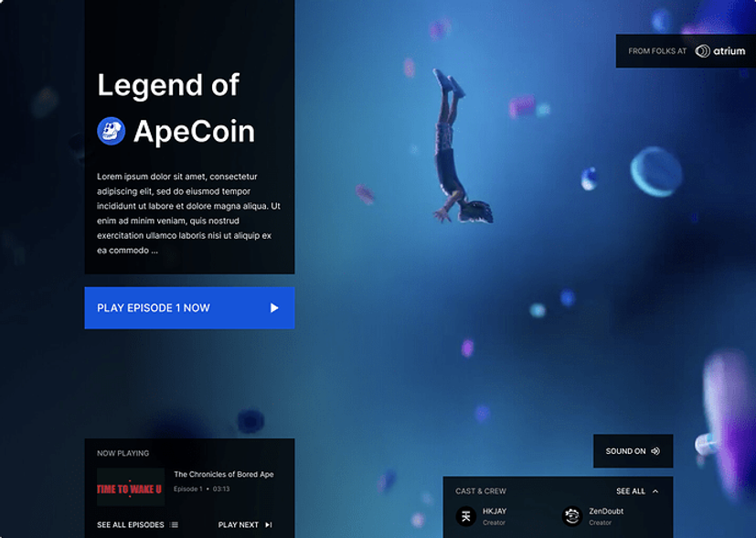Click the atrium logo icon
Screen dimensions: 756x538
click(x=702, y=51)
